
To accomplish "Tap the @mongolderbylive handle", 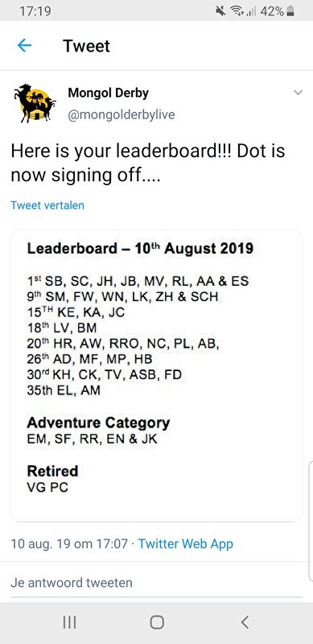I will click(x=121, y=115).
